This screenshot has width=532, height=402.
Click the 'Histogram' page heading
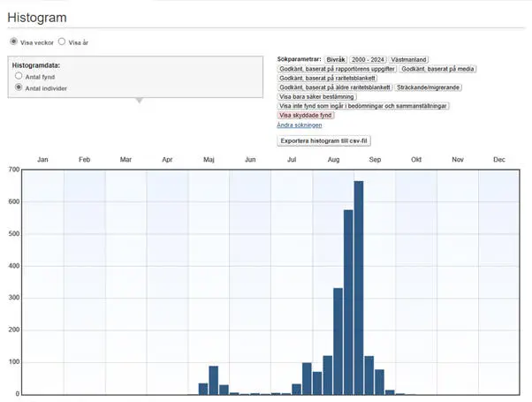[x=37, y=17]
